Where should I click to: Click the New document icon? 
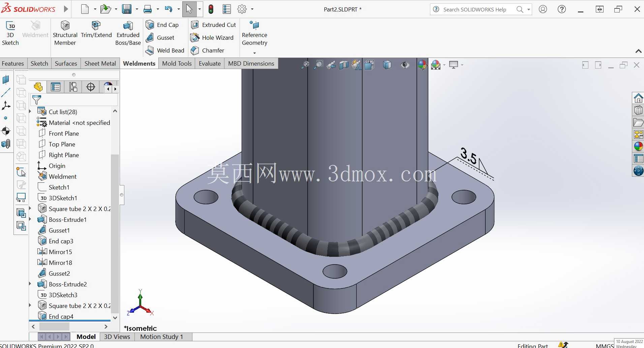pos(85,9)
